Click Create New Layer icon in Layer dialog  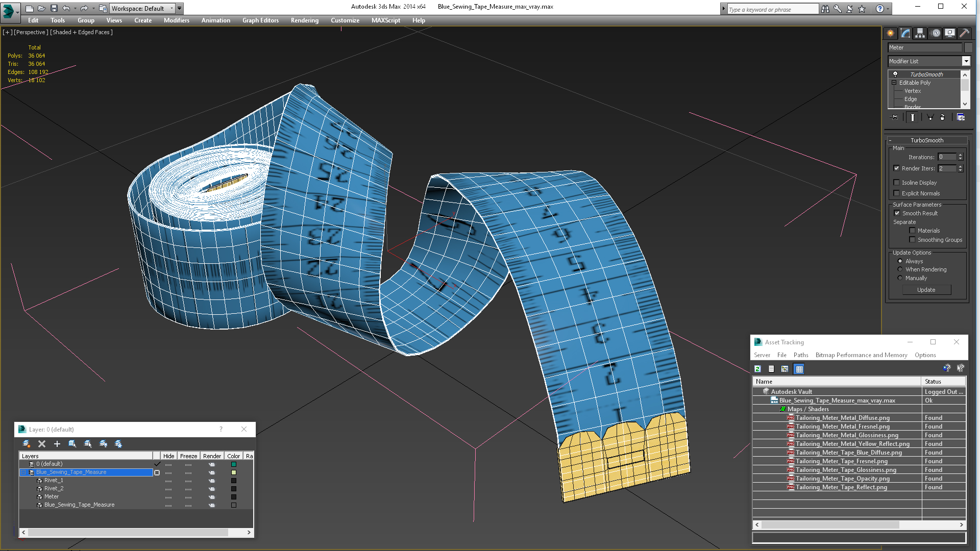click(x=27, y=444)
